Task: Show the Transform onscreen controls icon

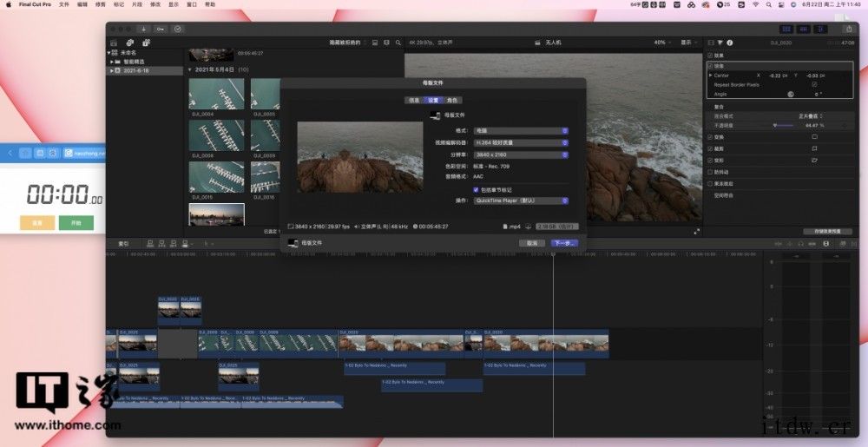Action: 814,136
